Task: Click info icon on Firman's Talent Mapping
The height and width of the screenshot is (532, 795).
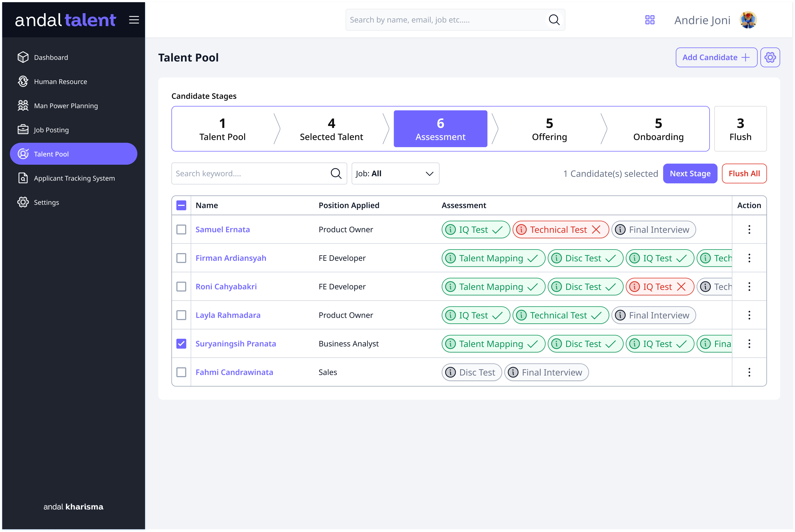Action: [450, 258]
